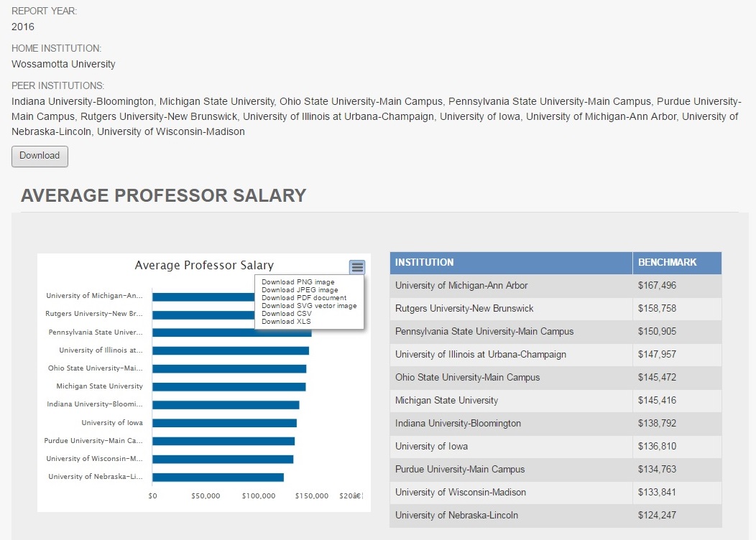The image size is (756, 540).
Task: Choose Download JPEG image
Action: click(300, 290)
